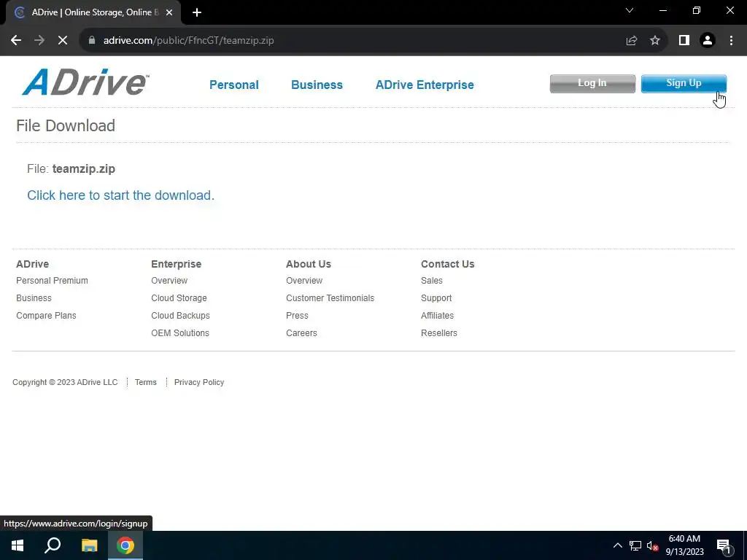Bookmark this page with the star icon
The width and height of the screenshot is (747, 560).
point(655,41)
